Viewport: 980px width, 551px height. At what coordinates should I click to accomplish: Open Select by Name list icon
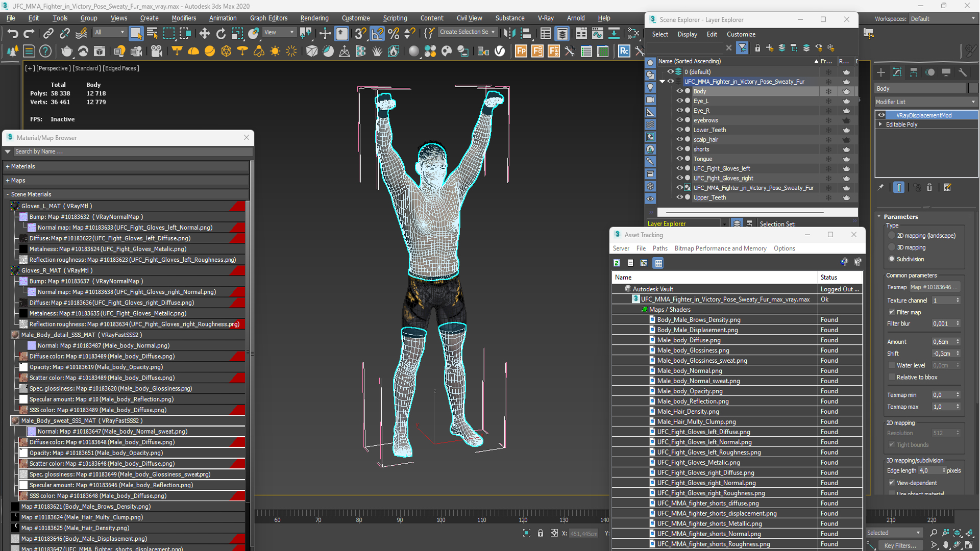[x=152, y=34]
